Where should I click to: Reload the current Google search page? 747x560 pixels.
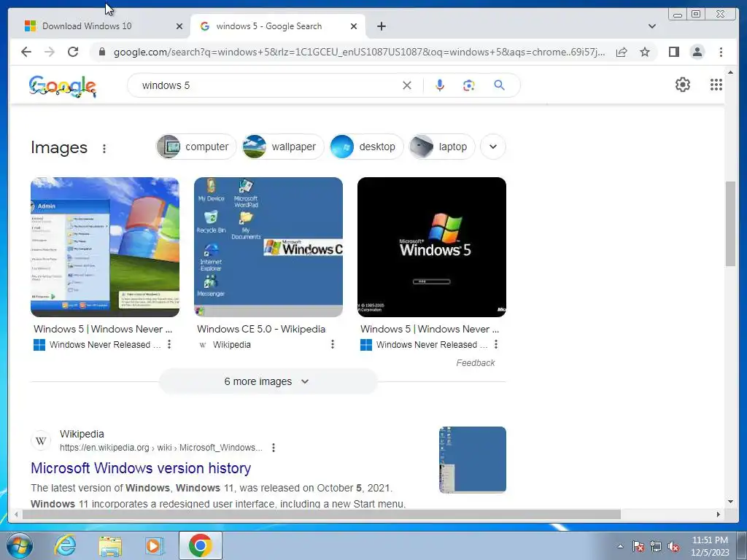73,52
